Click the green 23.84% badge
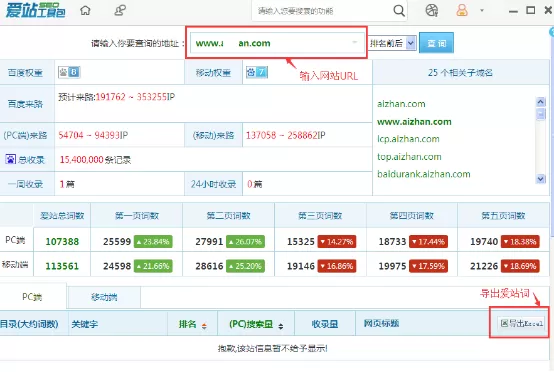 pyautogui.click(x=153, y=242)
